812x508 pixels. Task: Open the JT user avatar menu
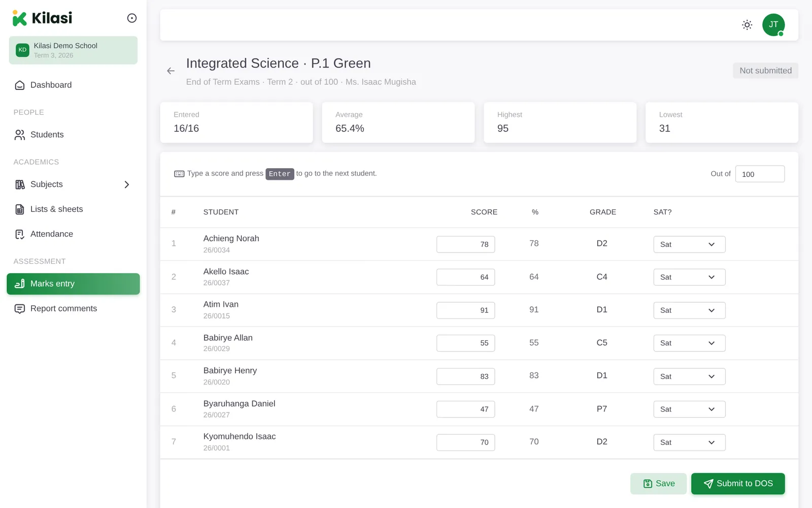tap(773, 25)
